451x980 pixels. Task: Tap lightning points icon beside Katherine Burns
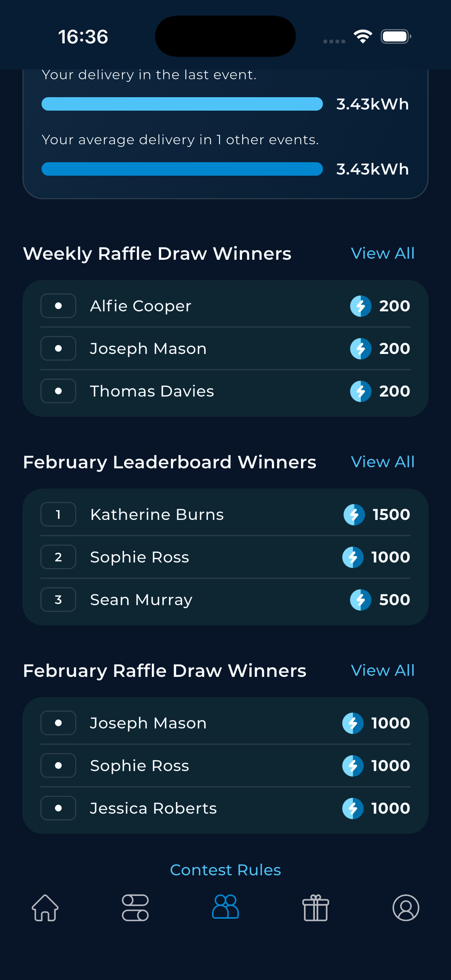point(354,515)
